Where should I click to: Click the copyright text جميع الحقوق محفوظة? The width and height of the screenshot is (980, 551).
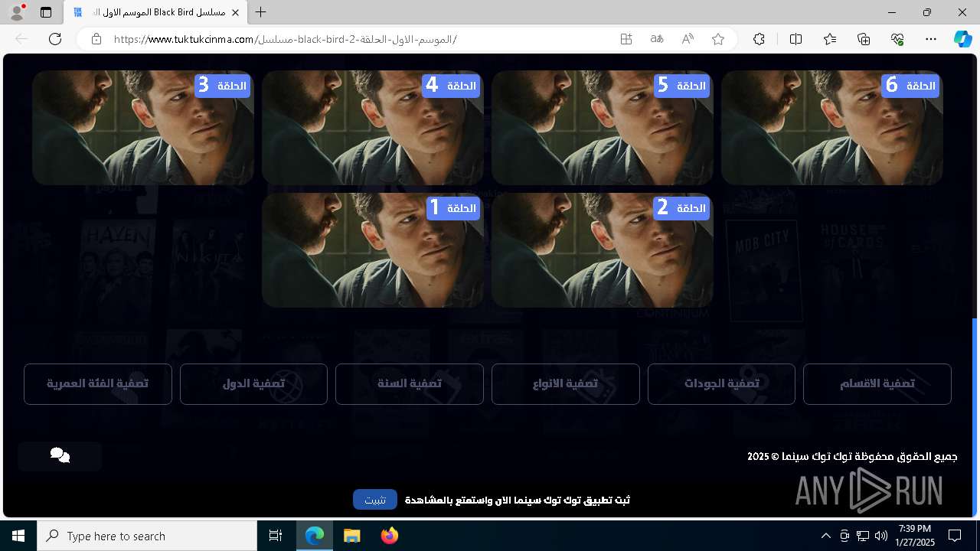[x=852, y=457]
